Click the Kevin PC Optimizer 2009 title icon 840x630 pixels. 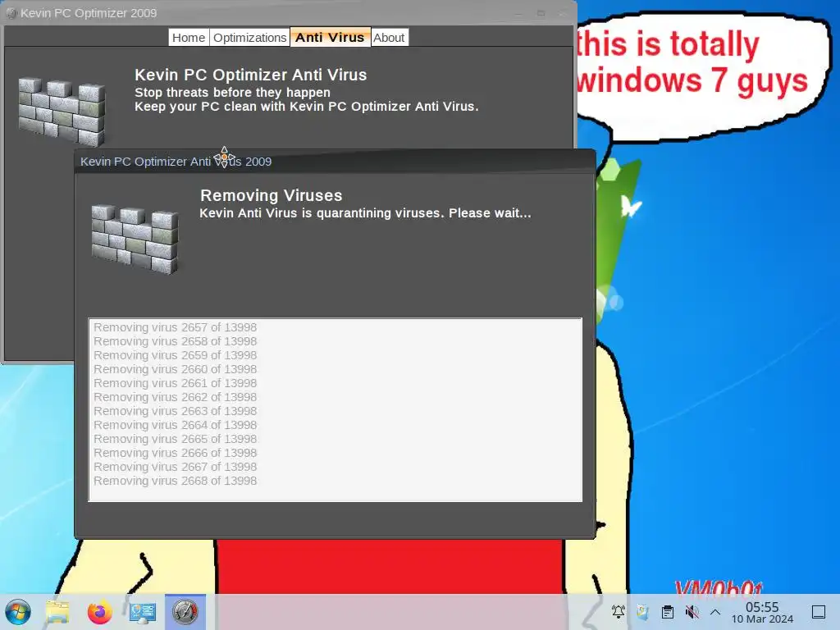11,13
